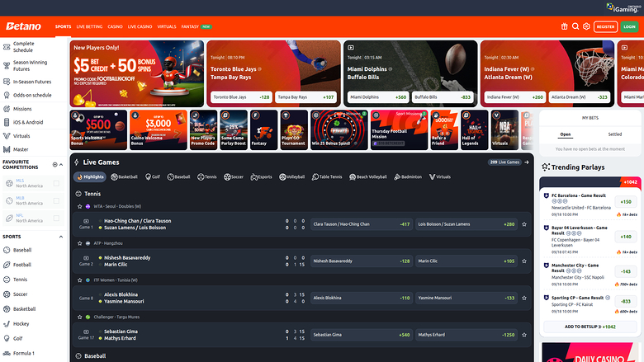The image size is (644, 362).
Task: Favourite the Gima vs Erhard match star
Action: click(x=524, y=335)
